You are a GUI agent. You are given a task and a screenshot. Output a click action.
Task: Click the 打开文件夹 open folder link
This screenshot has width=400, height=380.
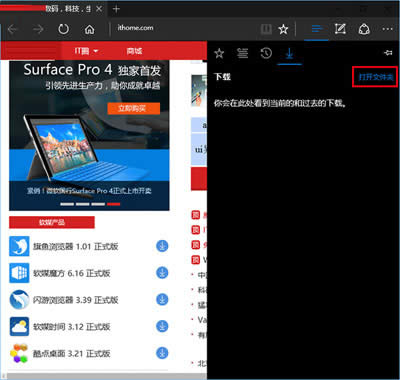click(376, 77)
